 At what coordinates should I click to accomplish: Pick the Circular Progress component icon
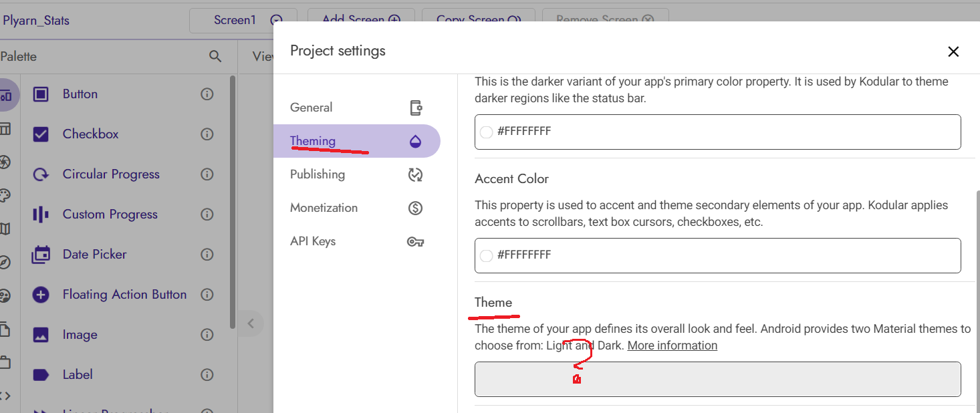click(x=41, y=174)
